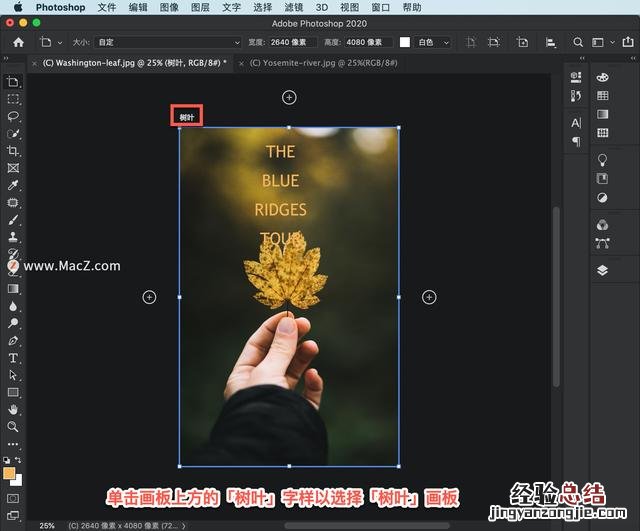Open the Character panel icon

click(x=576, y=122)
